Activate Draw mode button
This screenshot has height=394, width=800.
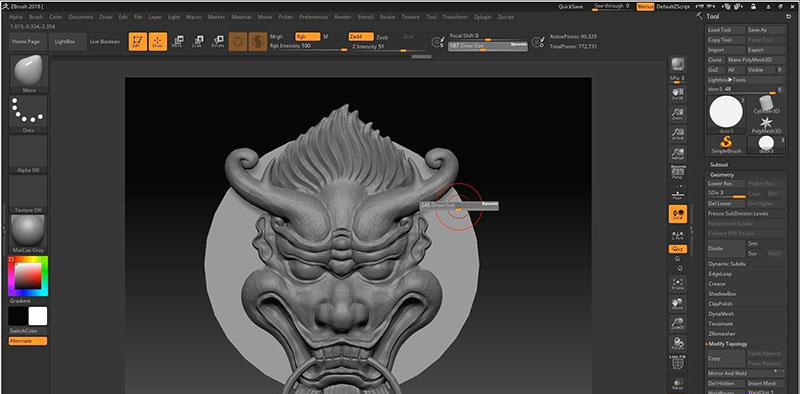158,41
